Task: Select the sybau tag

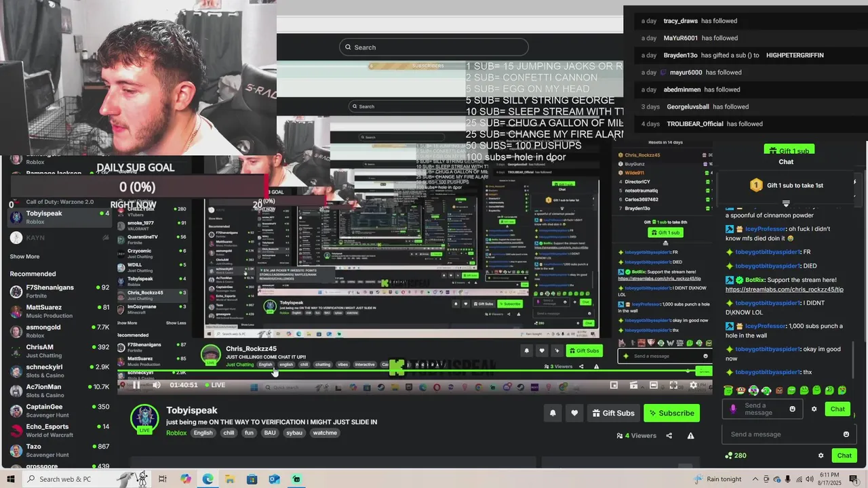Action: pyautogui.click(x=294, y=432)
